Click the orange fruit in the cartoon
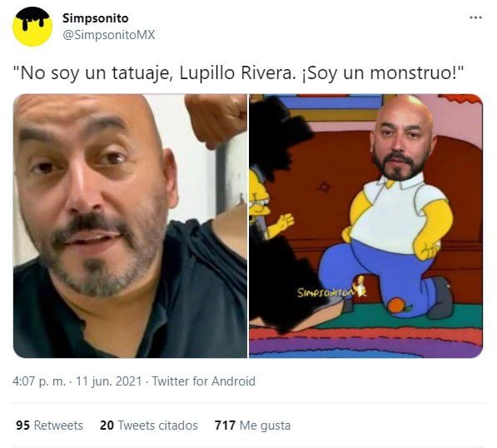The image size is (497, 448). coord(397,306)
